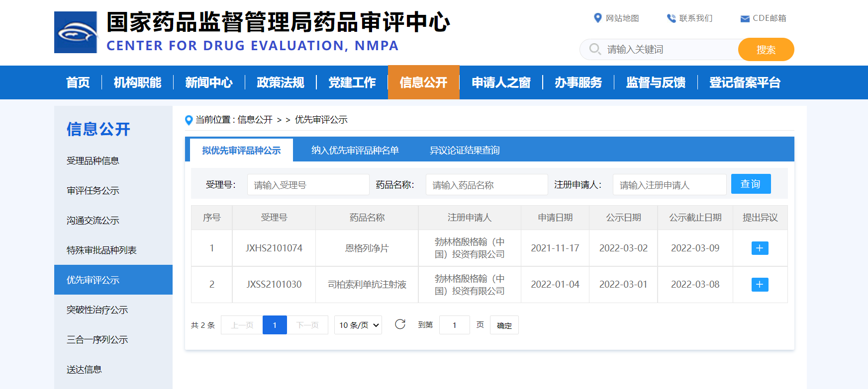The image size is (868, 389).
Task: Click the 受理号 column header
Action: 274,218
